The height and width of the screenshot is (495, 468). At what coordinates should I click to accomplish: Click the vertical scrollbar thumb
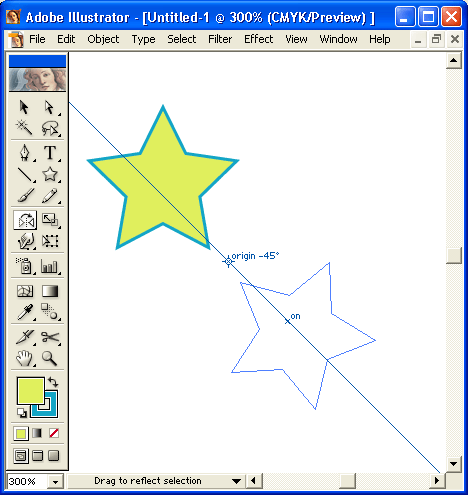(454, 256)
